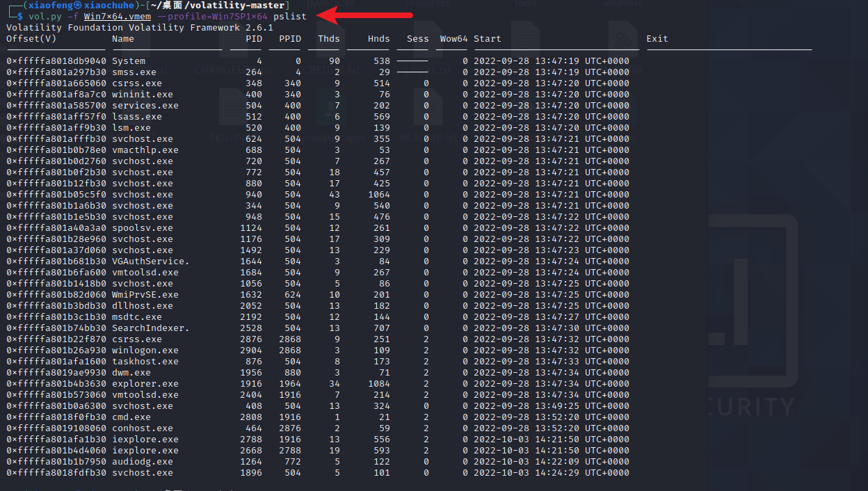Click the Thds column header

(329, 38)
